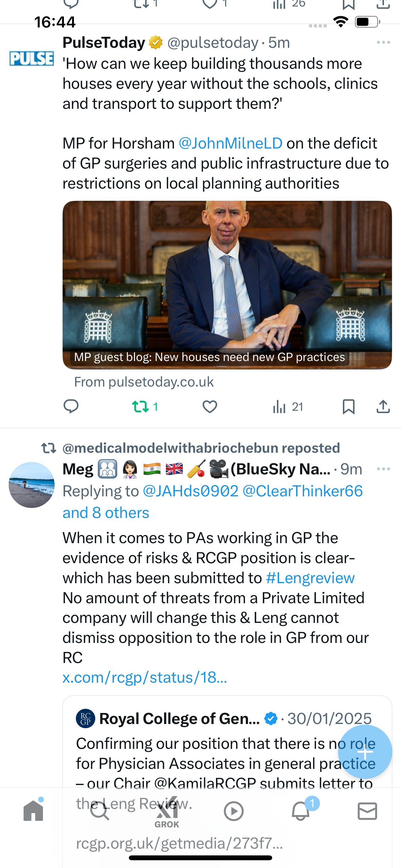
Task: Open the Grok tab
Action: coord(167,812)
